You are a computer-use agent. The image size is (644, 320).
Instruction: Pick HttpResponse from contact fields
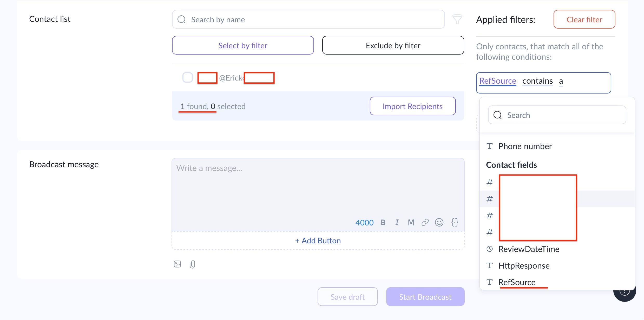(x=524, y=266)
